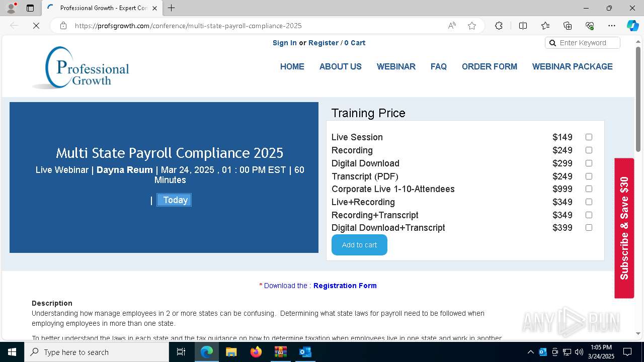The height and width of the screenshot is (362, 644).
Task: Click the search magnifier icon
Action: (x=552, y=43)
